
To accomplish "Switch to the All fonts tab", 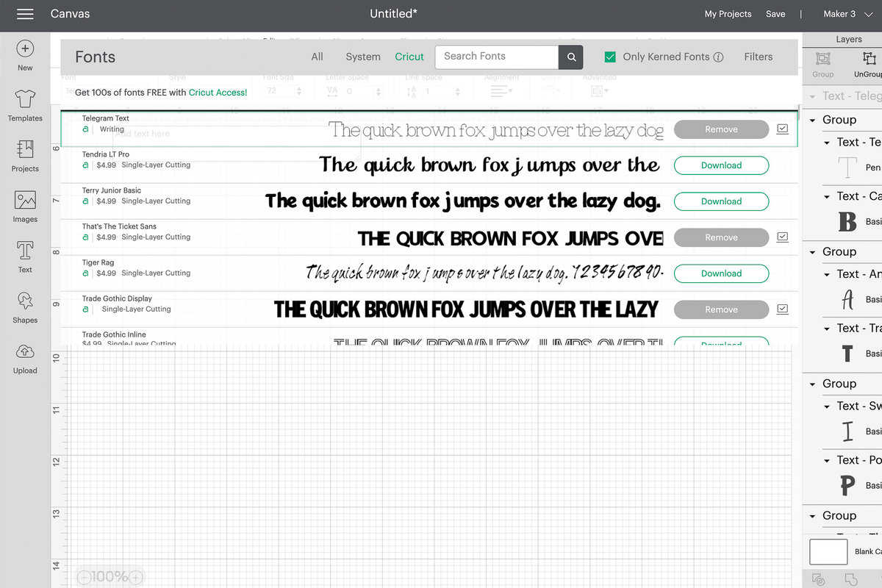I will tap(317, 57).
